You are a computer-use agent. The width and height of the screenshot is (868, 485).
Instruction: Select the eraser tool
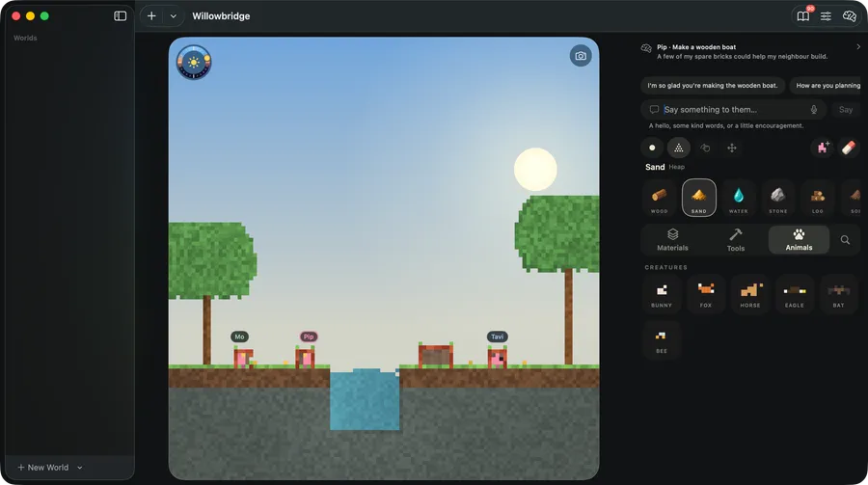click(848, 148)
